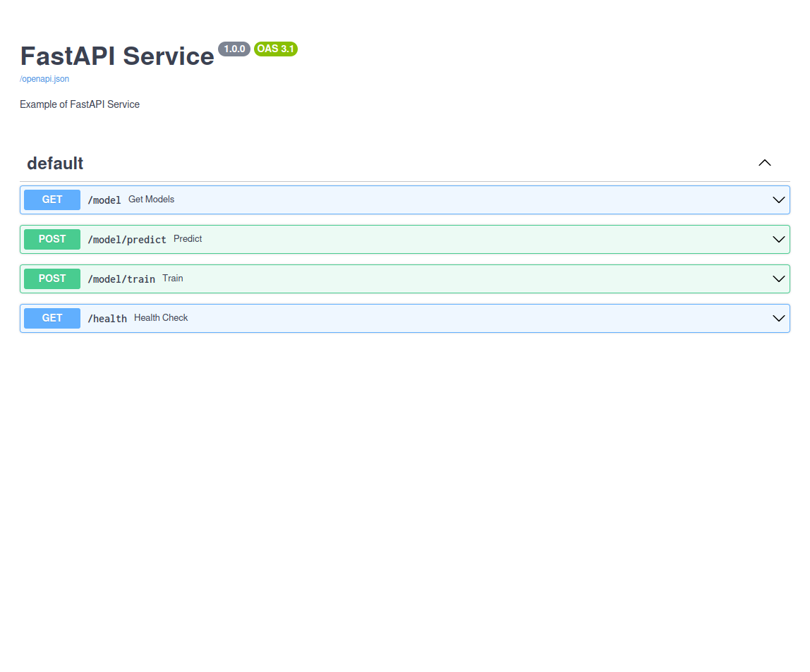Click the /model/train path text
This screenshot has width=810, height=672.
tap(121, 279)
